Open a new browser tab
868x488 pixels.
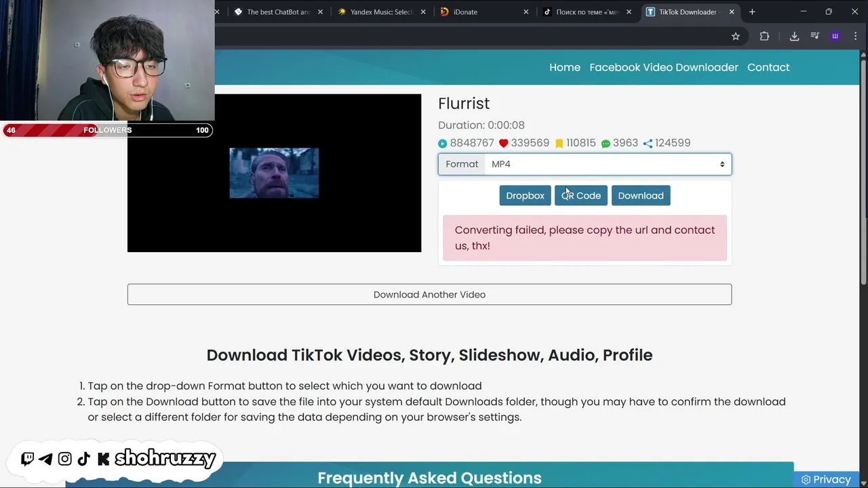point(752,12)
